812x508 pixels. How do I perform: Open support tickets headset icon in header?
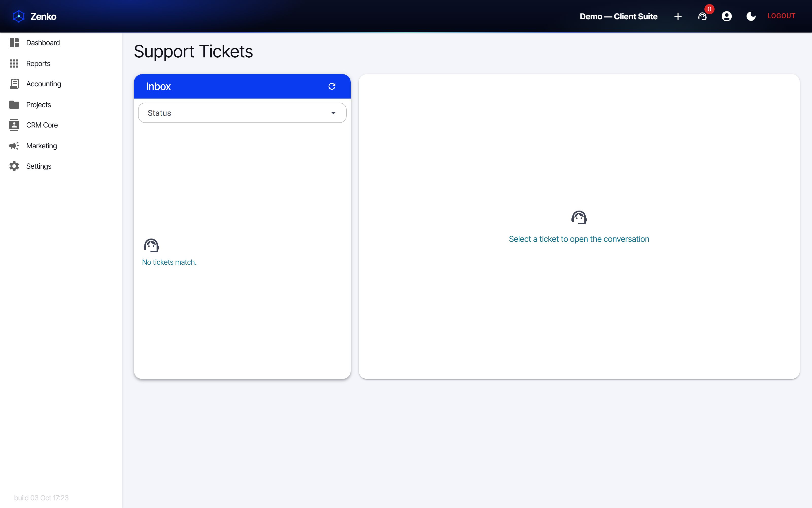pyautogui.click(x=702, y=16)
